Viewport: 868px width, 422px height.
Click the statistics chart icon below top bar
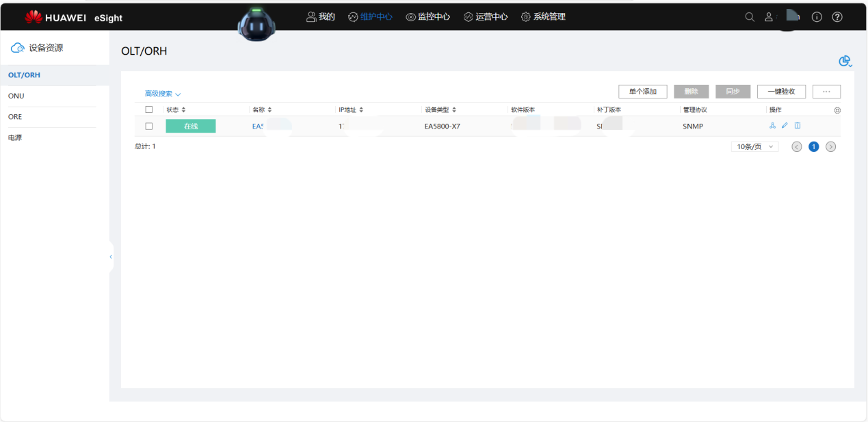pyautogui.click(x=844, y=61)
